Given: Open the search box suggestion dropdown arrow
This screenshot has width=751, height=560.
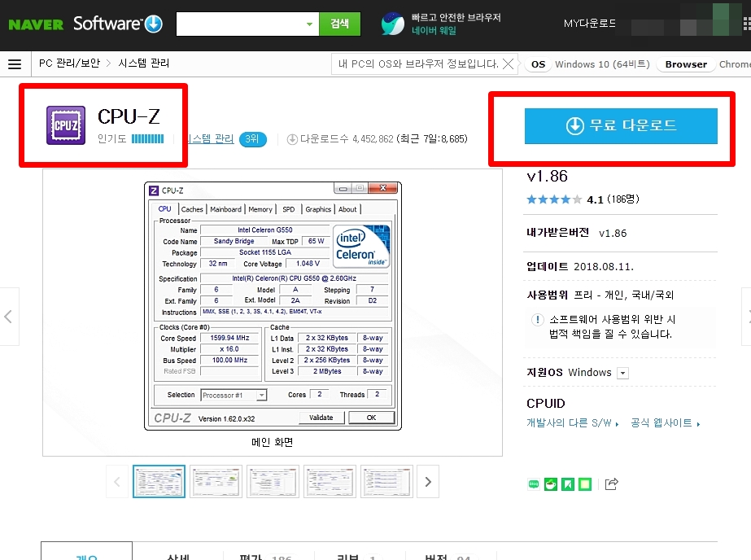Looking at the screenshot, I should tap(309, 24).
